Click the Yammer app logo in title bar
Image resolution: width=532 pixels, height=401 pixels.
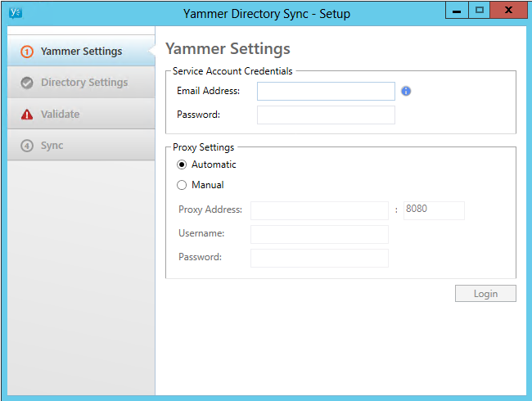pyautogui.click(x=15, y=13)
